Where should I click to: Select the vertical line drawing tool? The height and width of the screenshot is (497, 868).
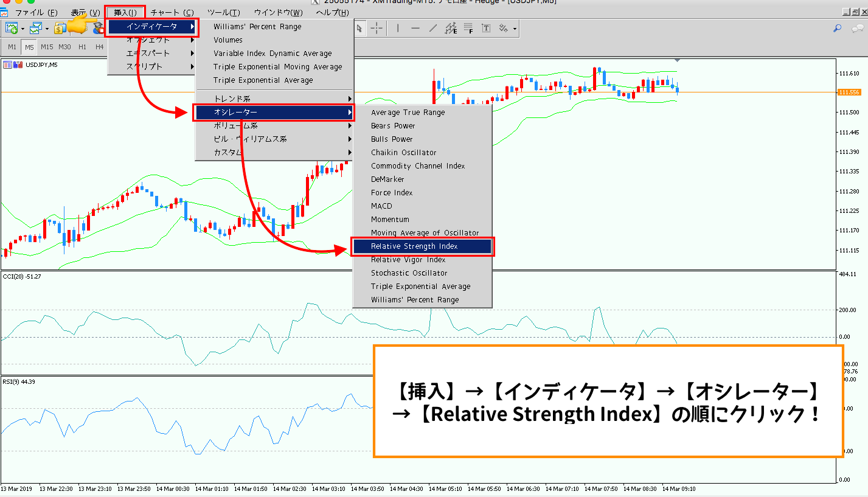pos(398,28)
